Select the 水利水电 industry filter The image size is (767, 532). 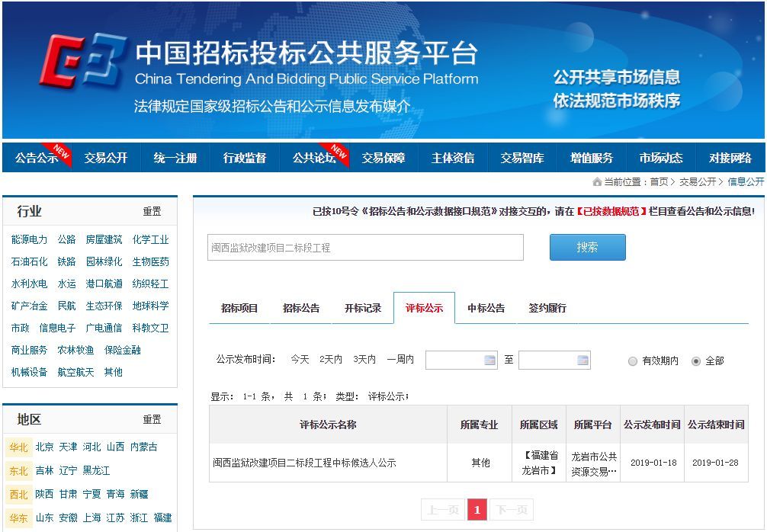tap(29, 284)
